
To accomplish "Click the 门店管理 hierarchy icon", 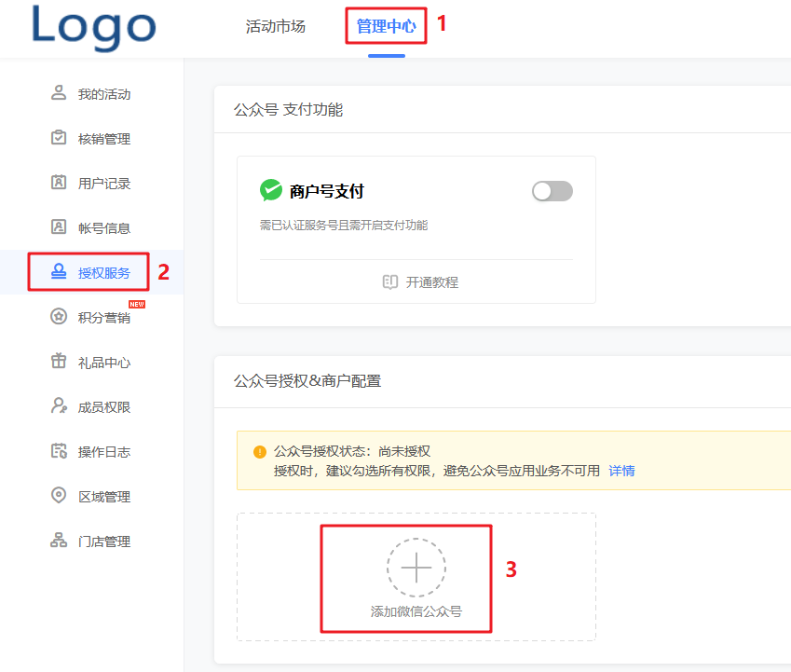I will pos(59,540).
